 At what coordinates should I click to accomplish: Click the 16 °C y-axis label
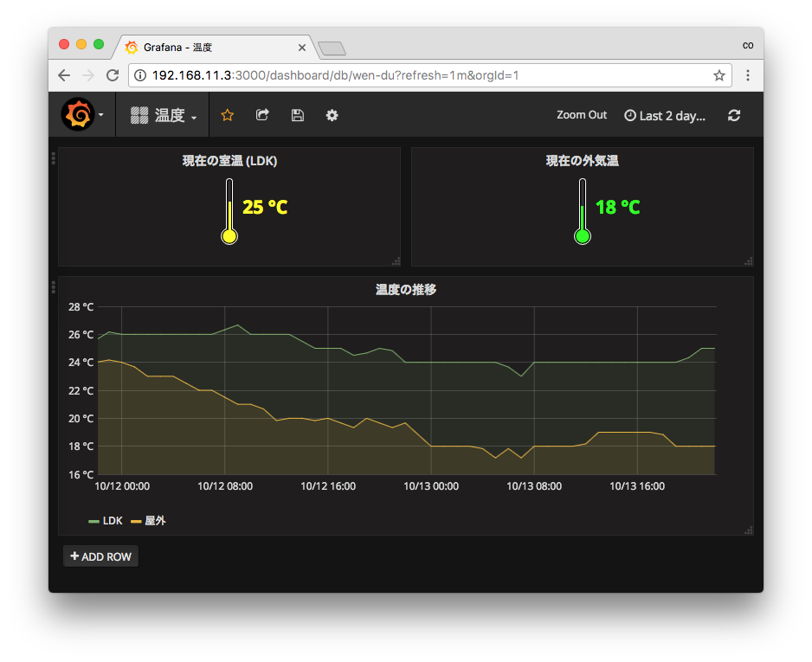click(x=81, y=474)
